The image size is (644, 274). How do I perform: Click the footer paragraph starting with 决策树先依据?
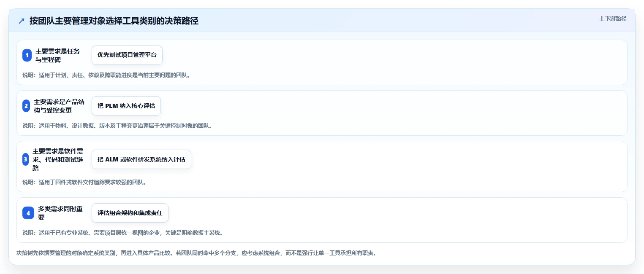196,253
